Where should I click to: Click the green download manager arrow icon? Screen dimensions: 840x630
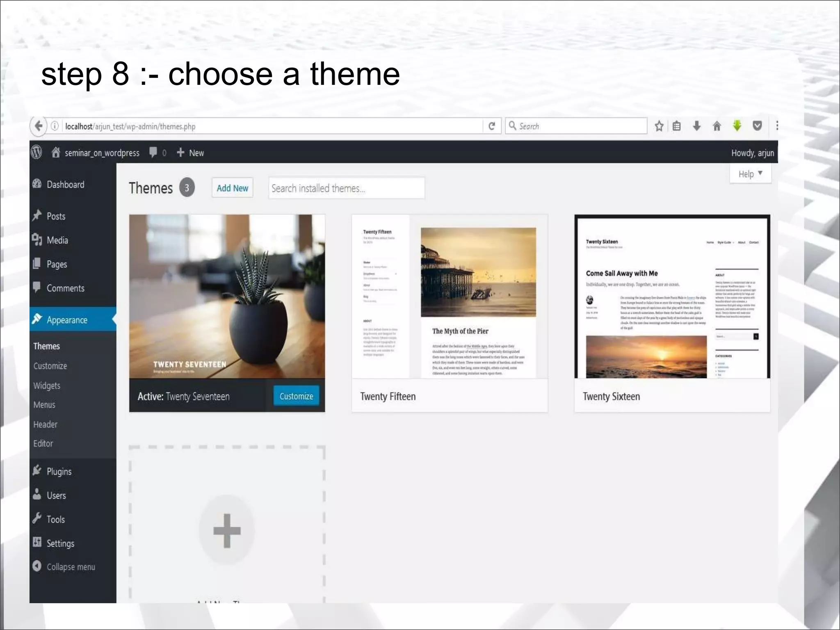pos(737,126)
